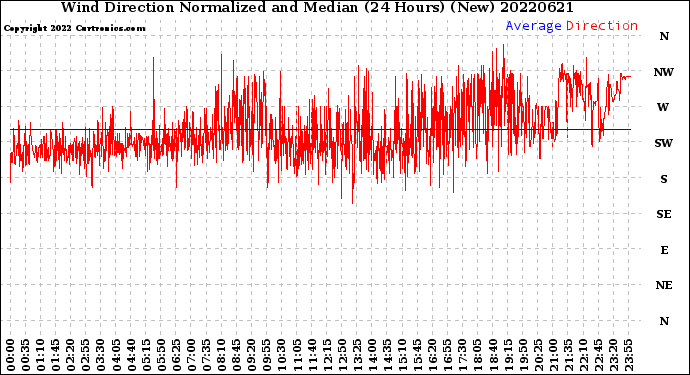Click the 14:00 time label
The height and width of the screenshot is (375, 690).
(x=372, y=356)
